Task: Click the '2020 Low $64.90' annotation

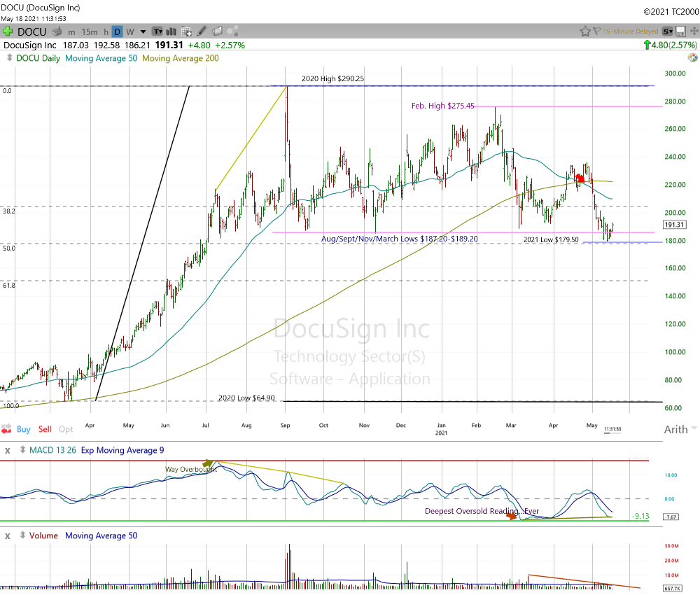Action: point(246,398)
